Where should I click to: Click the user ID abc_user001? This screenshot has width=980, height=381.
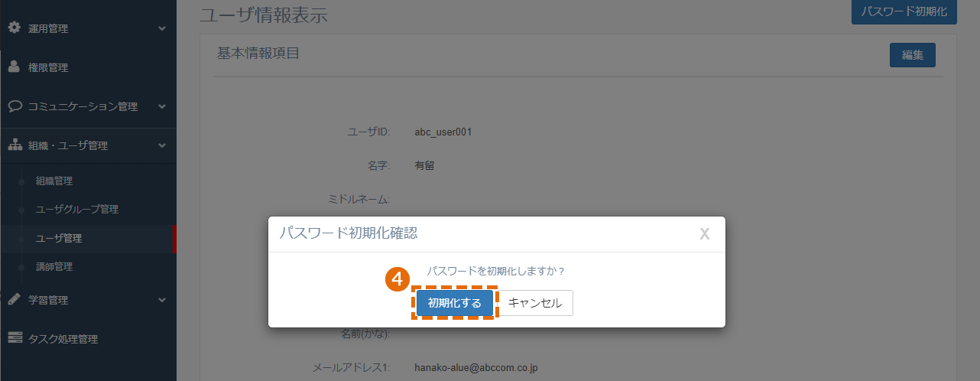click(443, 132)
